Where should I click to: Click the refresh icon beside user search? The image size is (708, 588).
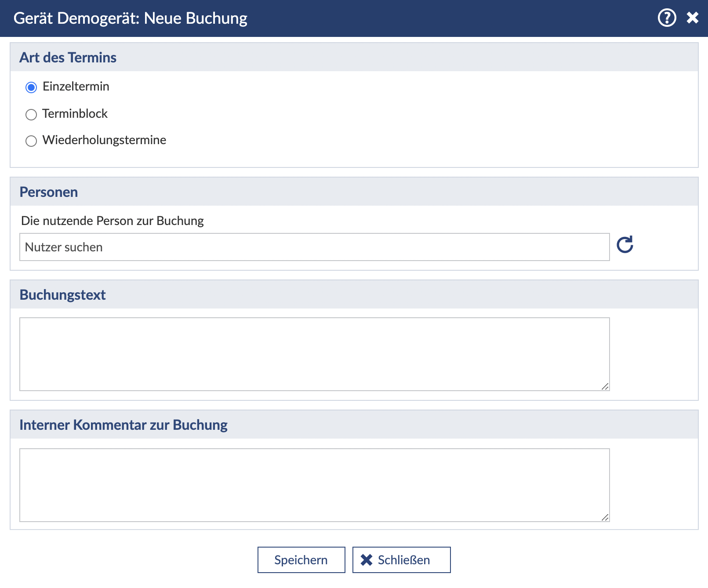(x=624, y=245)
